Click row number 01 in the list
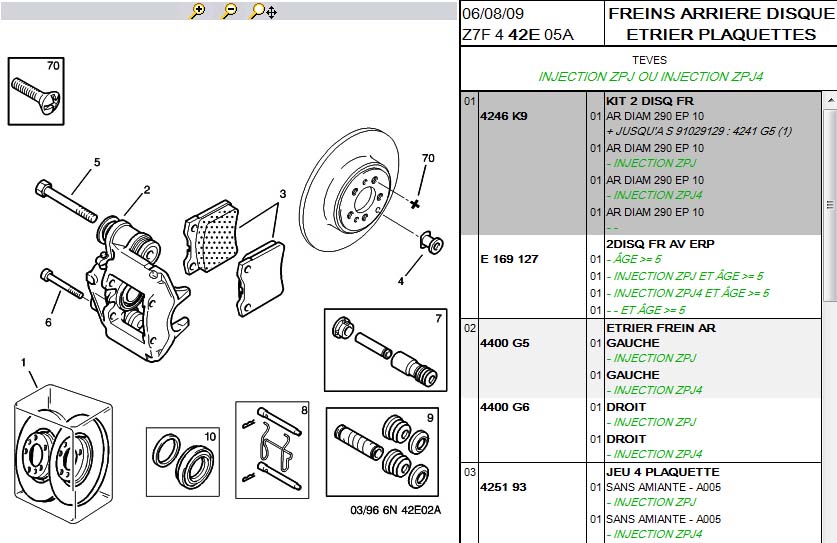The height and width of the screenshot is (543, 837). 469,101
